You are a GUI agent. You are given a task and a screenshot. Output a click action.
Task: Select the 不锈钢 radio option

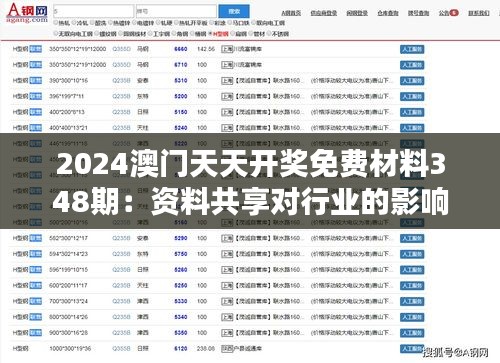coord(269,34)
